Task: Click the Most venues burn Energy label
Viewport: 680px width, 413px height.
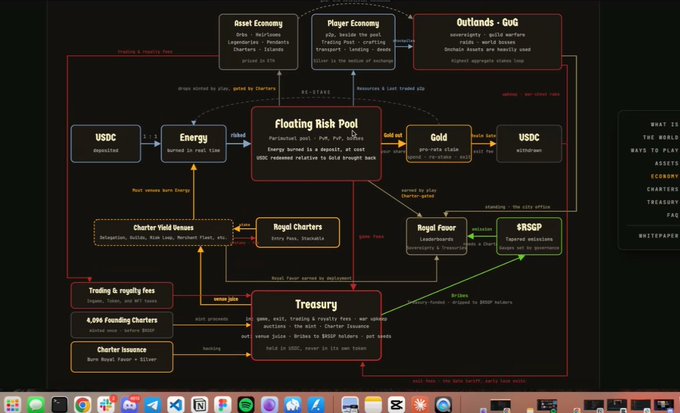Action: (x=161, y=190)
